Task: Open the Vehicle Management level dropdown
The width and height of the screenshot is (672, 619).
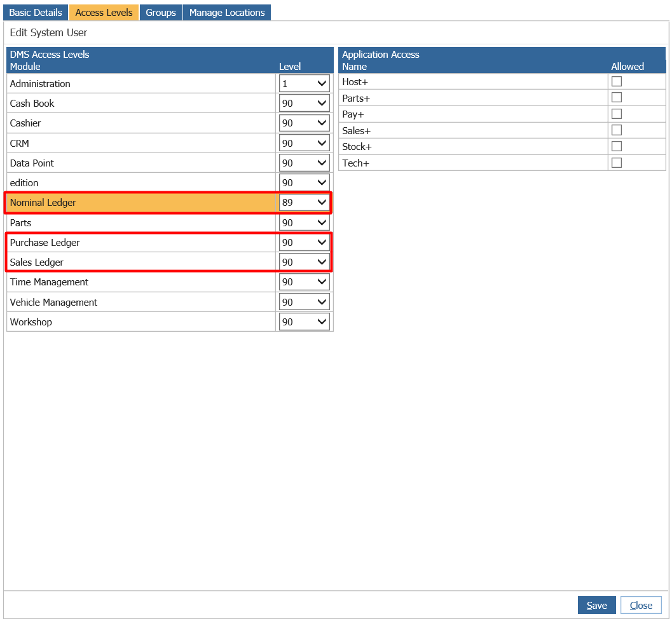Action: pyautogui.click(x=305, y=303)
